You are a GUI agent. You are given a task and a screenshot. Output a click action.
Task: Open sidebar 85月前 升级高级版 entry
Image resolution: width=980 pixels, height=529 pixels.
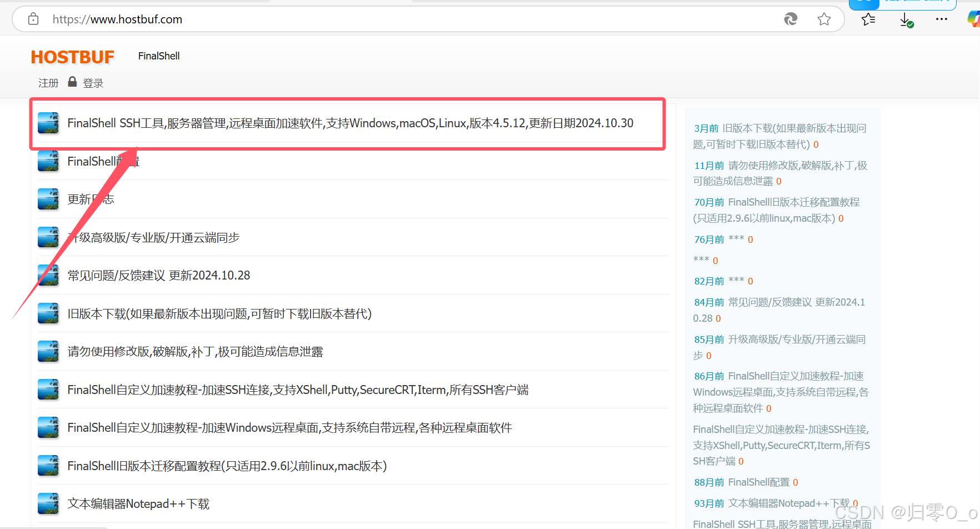click(779, 347)
